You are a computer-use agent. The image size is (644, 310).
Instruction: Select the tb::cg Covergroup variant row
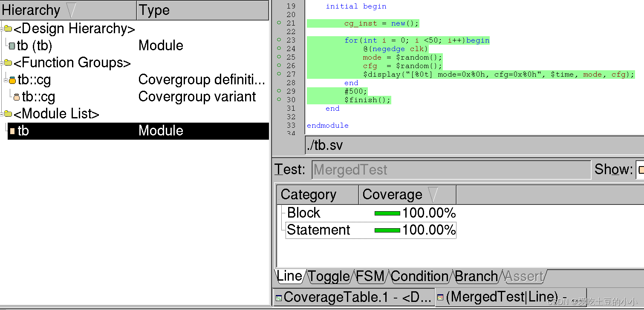pyautogui.click(x=134, y=97)
